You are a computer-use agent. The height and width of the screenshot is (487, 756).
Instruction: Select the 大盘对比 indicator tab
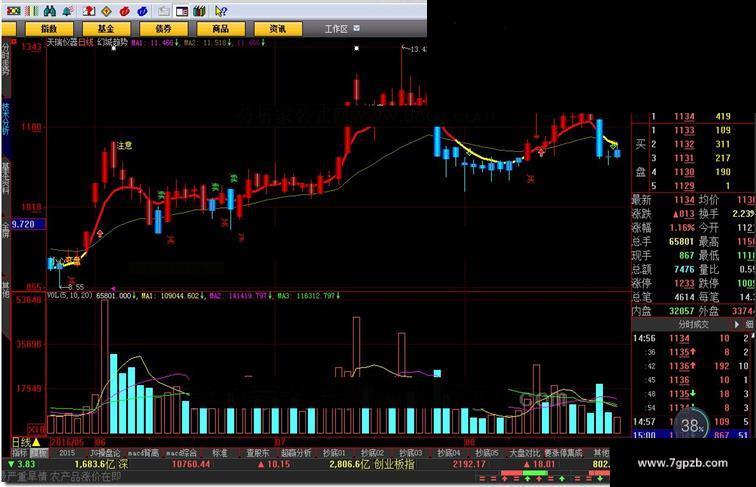click(525, 453)
